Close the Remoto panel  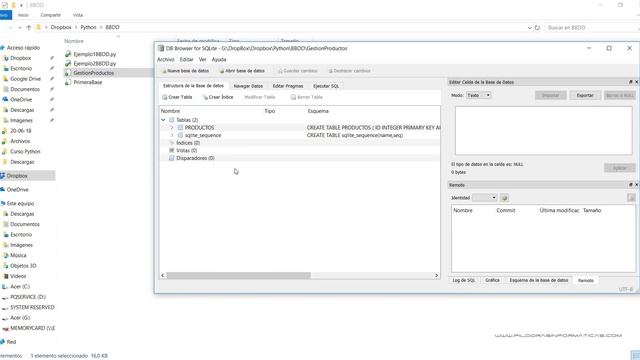click(636, 185)
